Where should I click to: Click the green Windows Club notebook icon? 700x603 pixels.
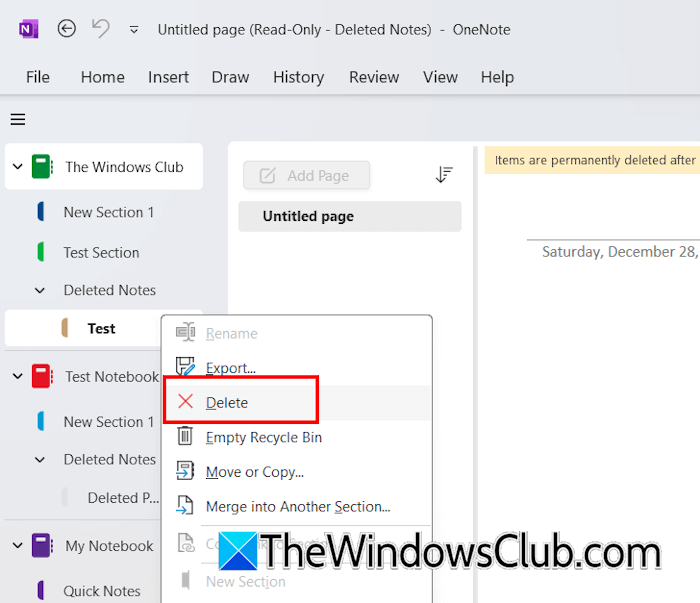[x=42, y=166]
